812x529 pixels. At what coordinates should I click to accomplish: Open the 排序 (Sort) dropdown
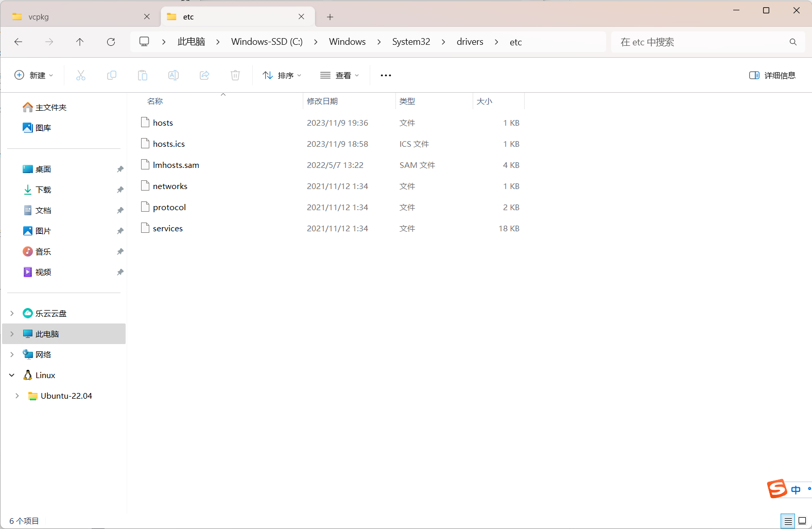pyautogui.click(x=282, y=75)
